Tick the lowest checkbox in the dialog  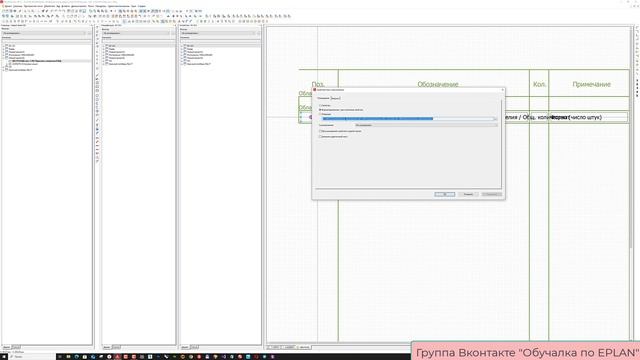[x=320, y=136]
